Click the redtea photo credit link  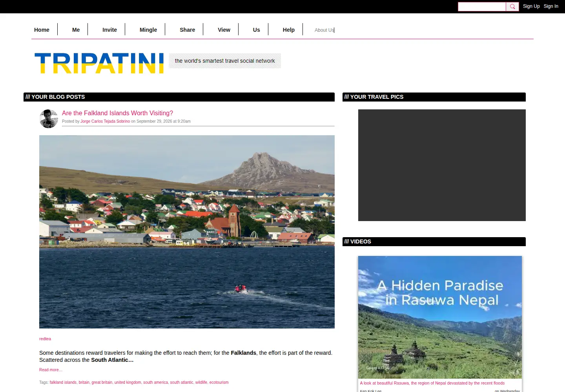pos(45,339)
